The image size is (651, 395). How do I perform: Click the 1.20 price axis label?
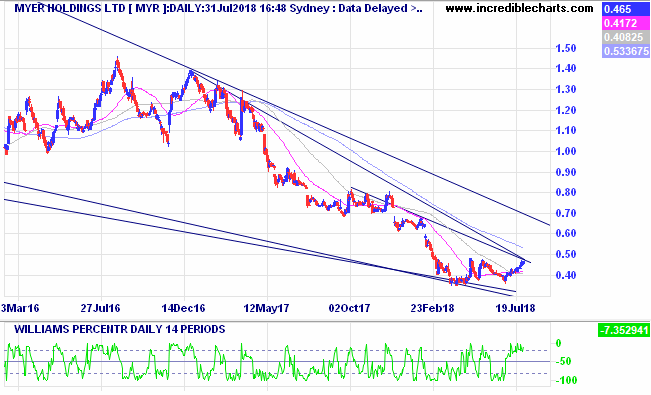point(566,110)
